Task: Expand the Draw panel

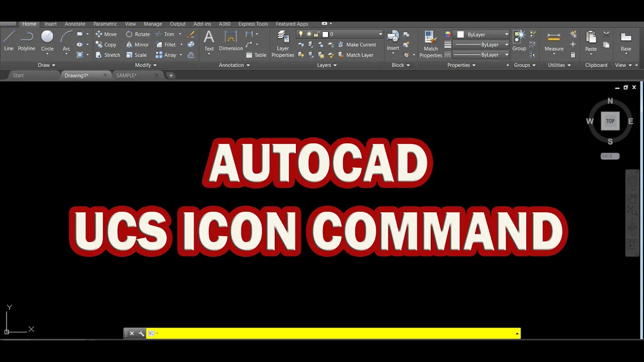Action: [46, 65]
